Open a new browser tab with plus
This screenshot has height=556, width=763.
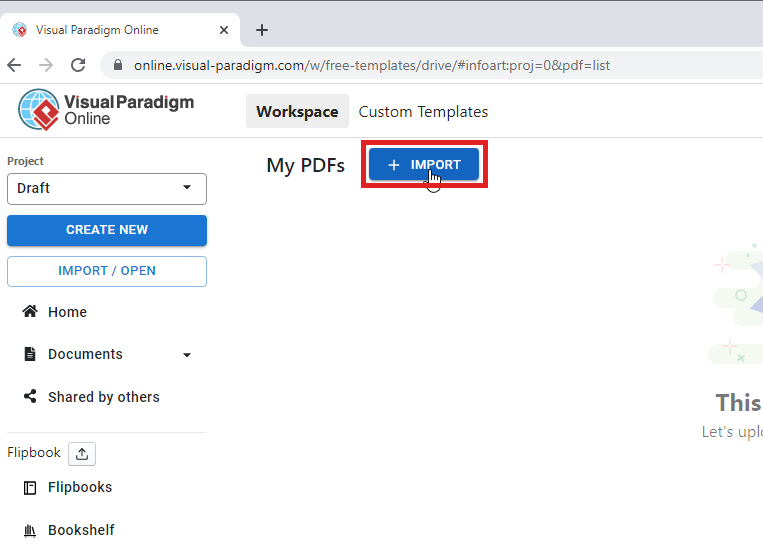(262, 30)
